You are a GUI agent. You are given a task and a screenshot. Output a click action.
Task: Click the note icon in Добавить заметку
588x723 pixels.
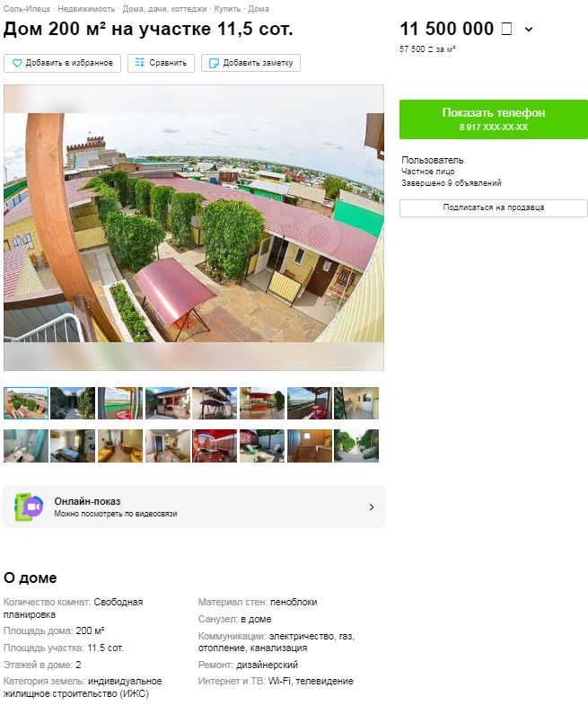[x=214, y=63]
